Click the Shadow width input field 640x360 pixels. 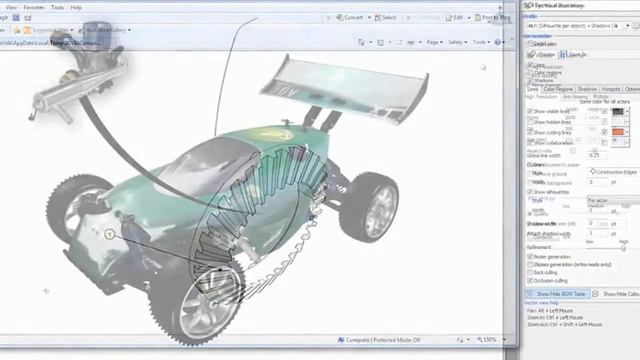pos(598,223)
